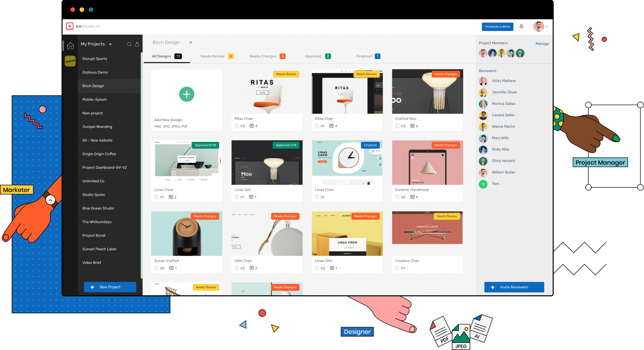Toggle version checkbox on Creative Chair
Screen dimensions: 644x350
(x=397, y=268)
